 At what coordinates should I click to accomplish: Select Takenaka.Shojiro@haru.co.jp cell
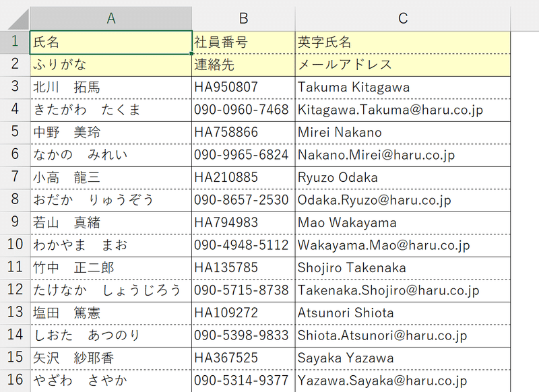(402, 291)
